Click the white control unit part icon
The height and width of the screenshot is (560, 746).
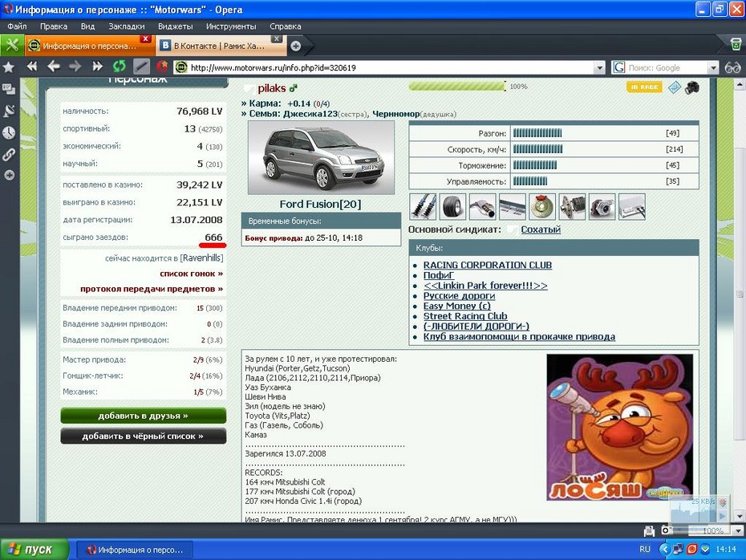click(632, 206)
